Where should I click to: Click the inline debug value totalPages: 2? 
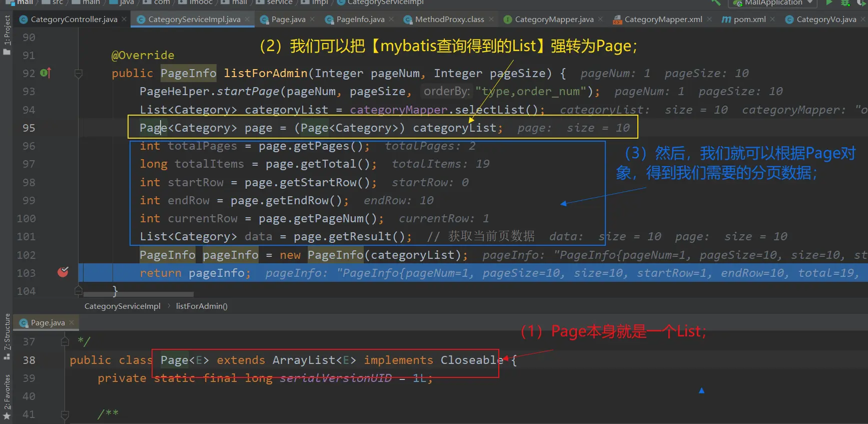[430, 146]
